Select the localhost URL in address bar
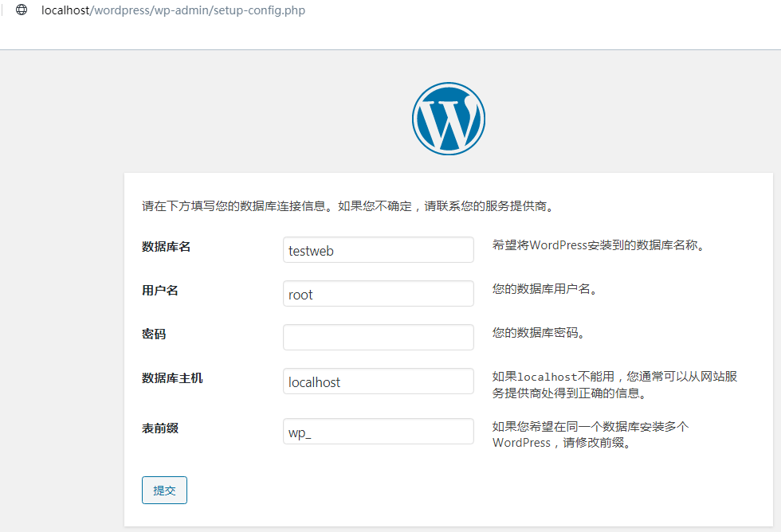Image resolution: width=781 pixels, height=532 pixels. 173,10
